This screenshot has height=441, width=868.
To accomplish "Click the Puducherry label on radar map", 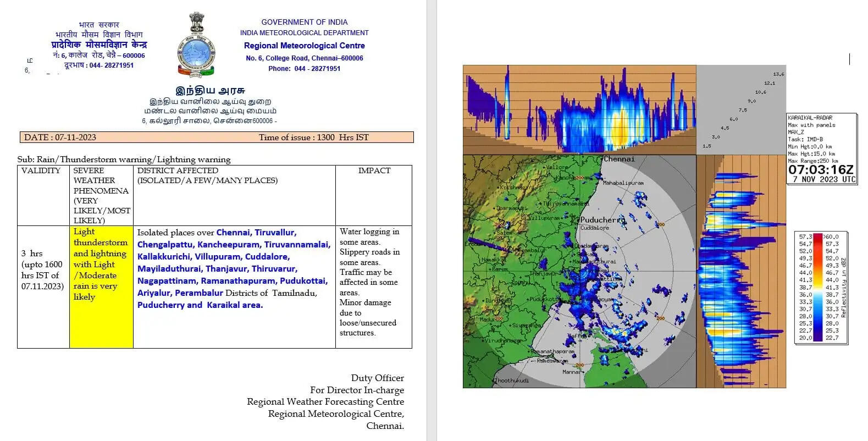I will [x=602, y=220].
